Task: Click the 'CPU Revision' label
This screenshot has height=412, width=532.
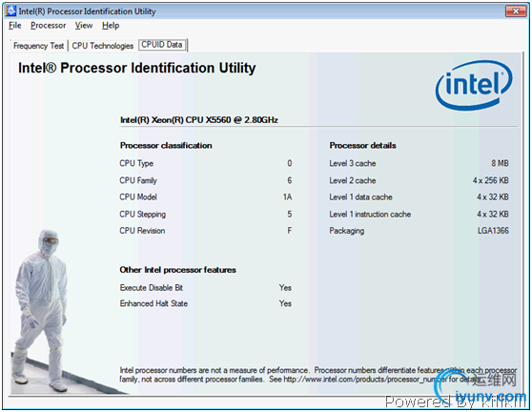Action: click(142, 231)
